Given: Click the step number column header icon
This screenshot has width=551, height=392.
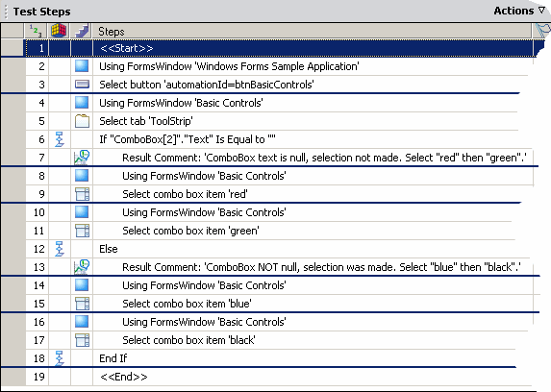Looking at the screenshot, I should click(36, 31).
